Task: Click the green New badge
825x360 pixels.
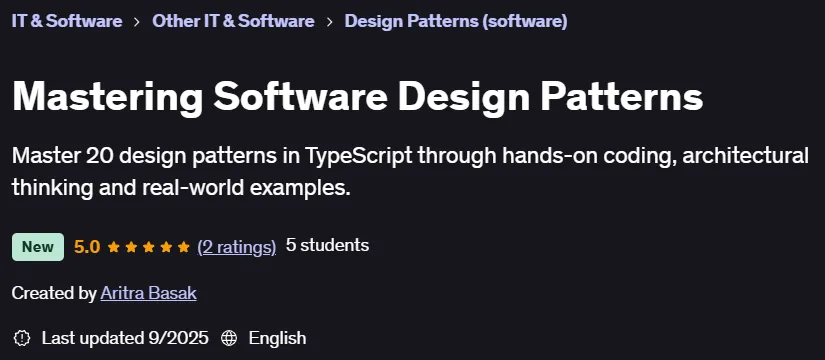Action: [38, 247]
